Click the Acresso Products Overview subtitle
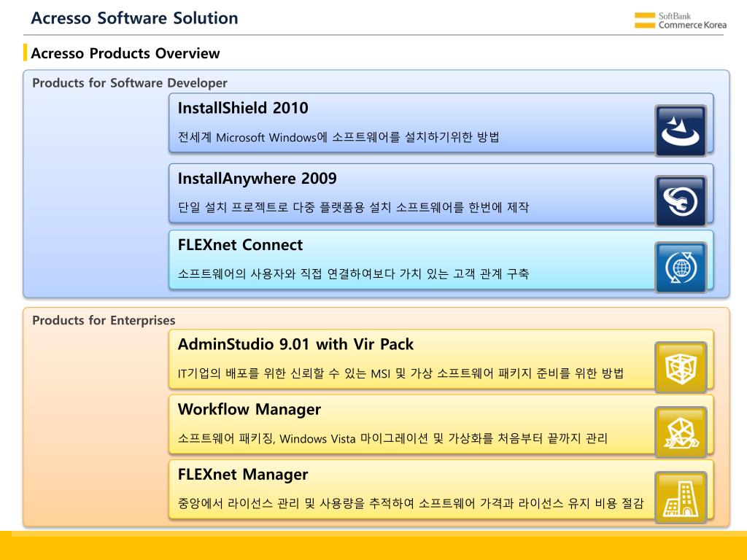 pyautogui.click(x=125, y=53)
